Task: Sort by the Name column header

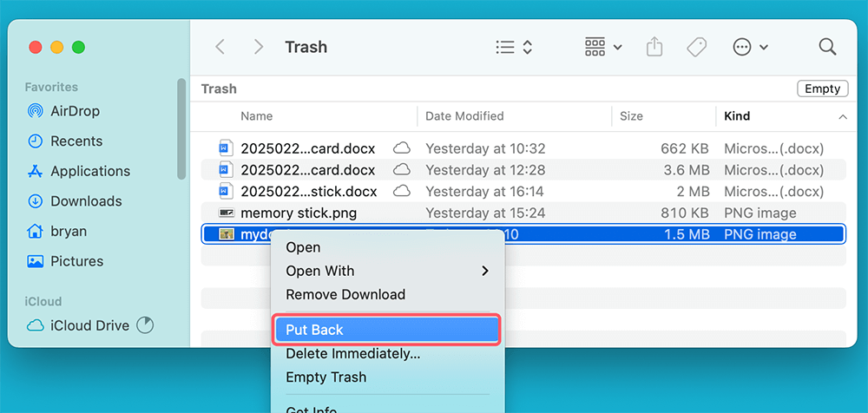Action: [256, 116]
